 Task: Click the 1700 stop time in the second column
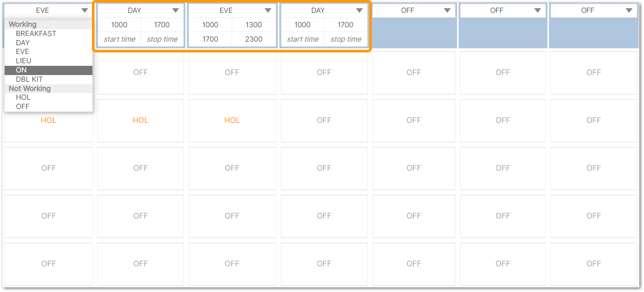point(162,25)
